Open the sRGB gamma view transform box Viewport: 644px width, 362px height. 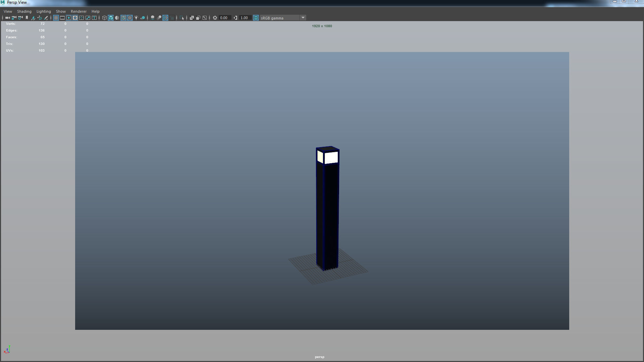[279, 18]
